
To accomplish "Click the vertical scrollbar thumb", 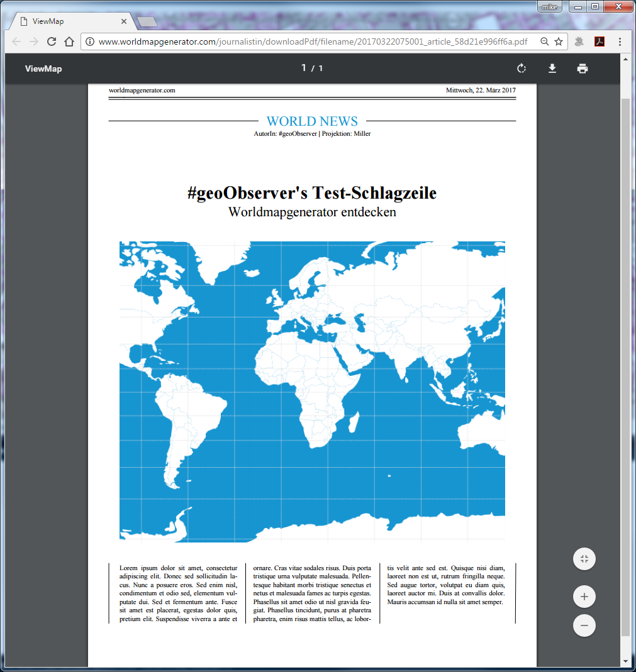I will click(x=626, y=367).
